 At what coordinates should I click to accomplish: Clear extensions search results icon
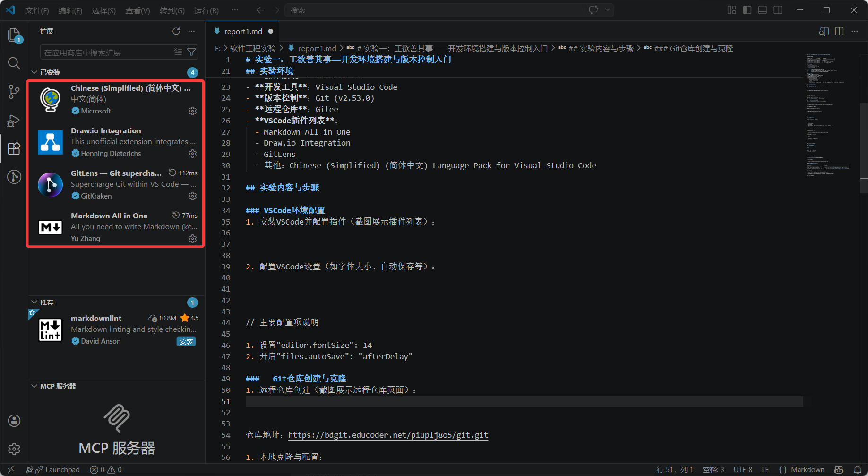(178, 52)
